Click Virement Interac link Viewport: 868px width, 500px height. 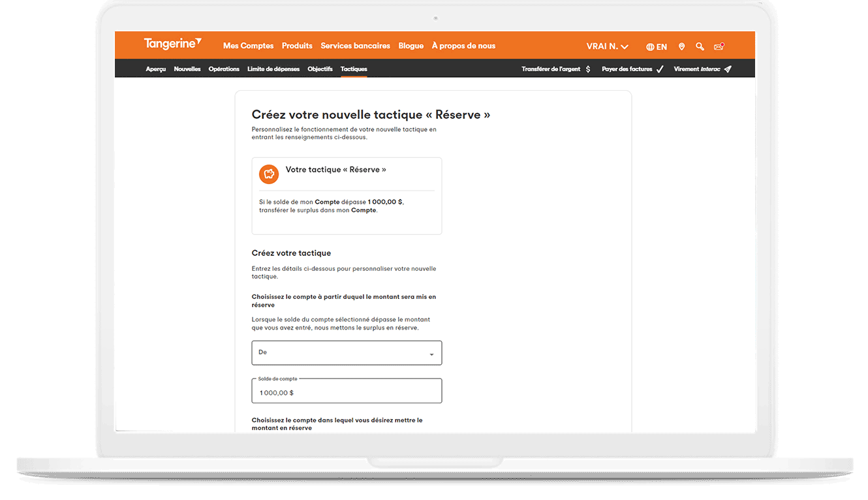697,69
